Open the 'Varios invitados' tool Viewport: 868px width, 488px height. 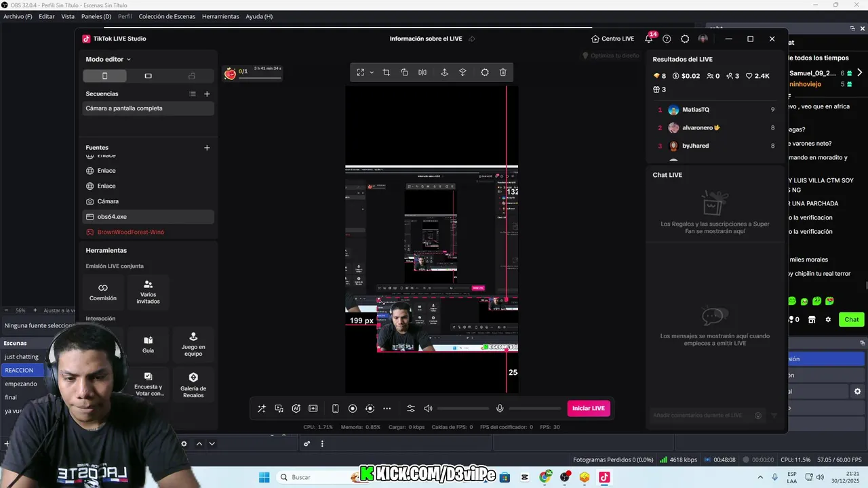[148, 292]
